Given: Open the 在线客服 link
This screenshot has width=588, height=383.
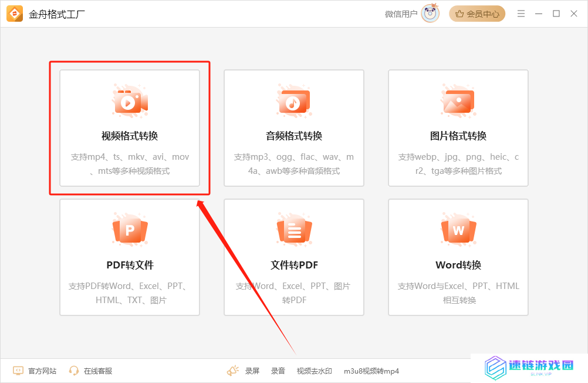Looking at the screenshot, I should [x=98, y=371].
